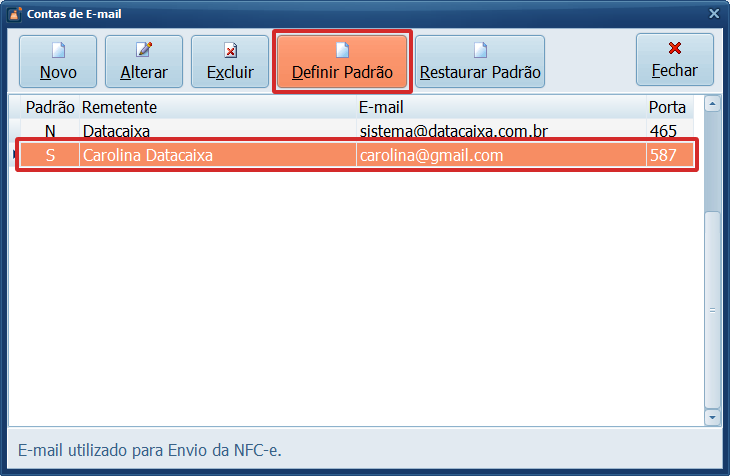Sort by Padrão column header
The width and height of the screenshot is (730, 476).
click(50, 107)
